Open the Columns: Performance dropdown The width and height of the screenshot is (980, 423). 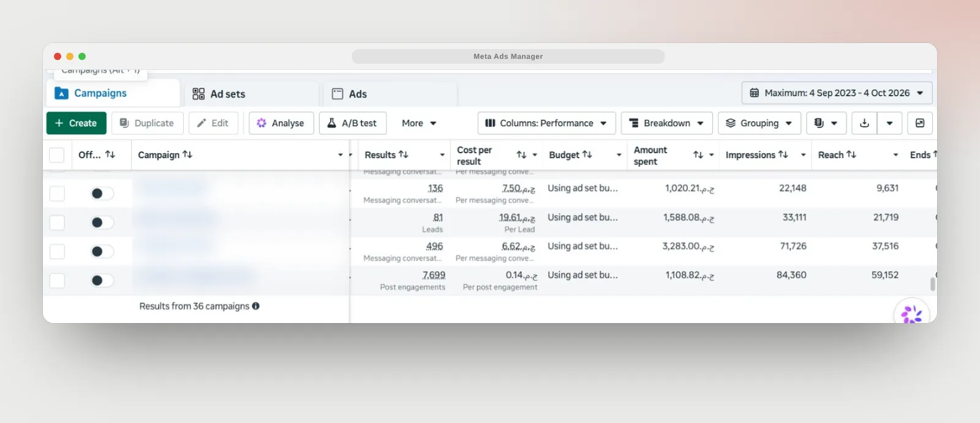546,123
